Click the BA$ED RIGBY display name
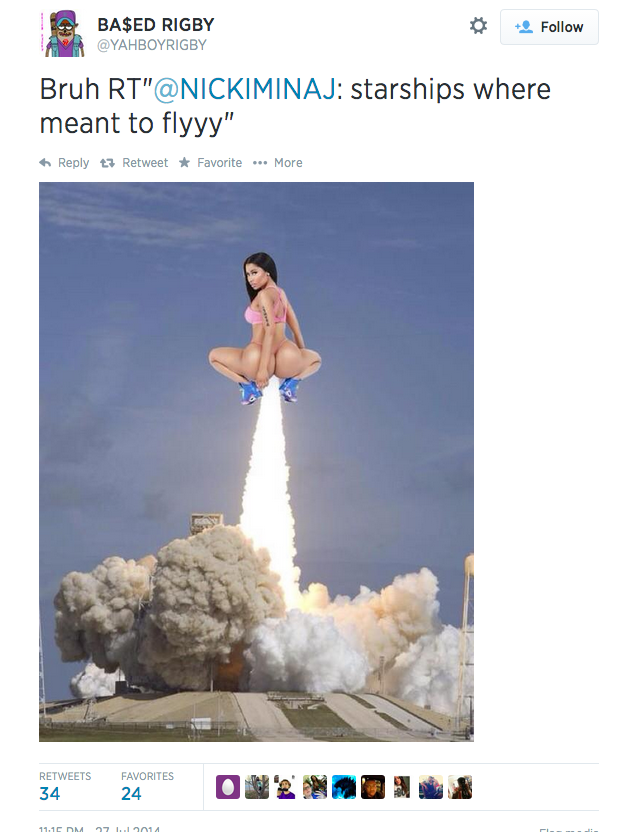The height and width of the screenshot is (832, 636). 156,24
